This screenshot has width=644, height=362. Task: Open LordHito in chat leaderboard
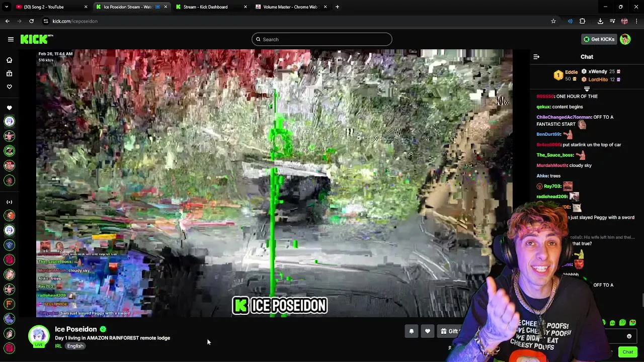(x=598, y=79)
